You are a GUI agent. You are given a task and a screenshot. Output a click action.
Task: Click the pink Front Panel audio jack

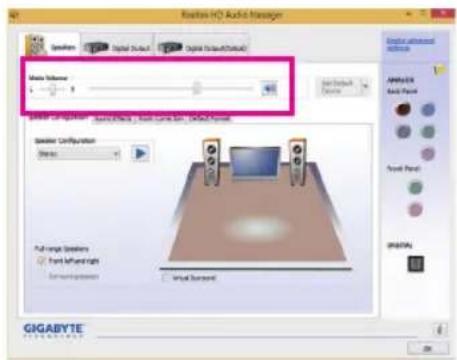pos(415,209)
